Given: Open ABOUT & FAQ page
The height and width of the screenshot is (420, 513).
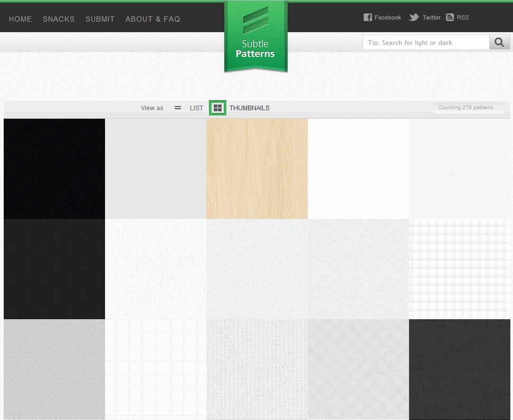Looking at the screenshot, I should pos(153,19).
